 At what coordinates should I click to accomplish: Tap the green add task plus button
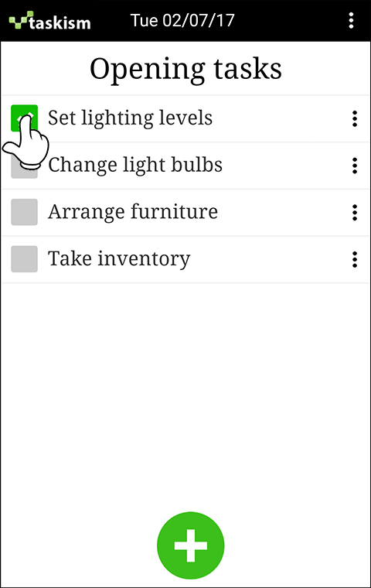190,545
